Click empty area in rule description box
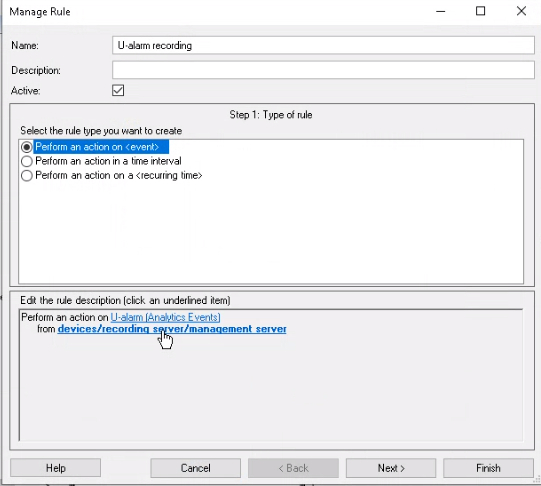This screenshot has height=486, width=541. (x=271, y=386)
